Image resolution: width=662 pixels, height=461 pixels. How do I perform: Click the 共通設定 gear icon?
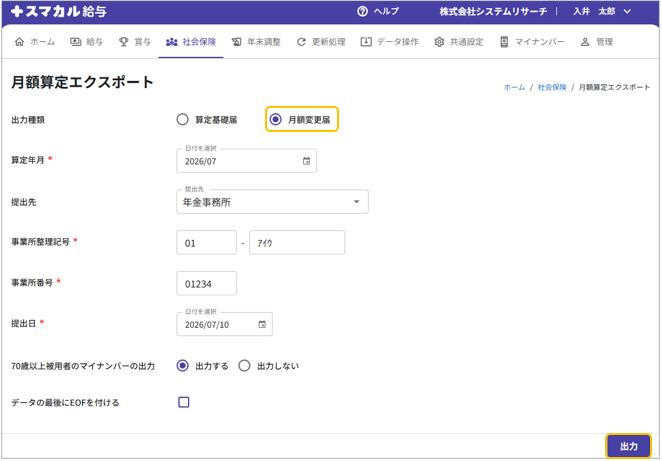pos(439,42)
